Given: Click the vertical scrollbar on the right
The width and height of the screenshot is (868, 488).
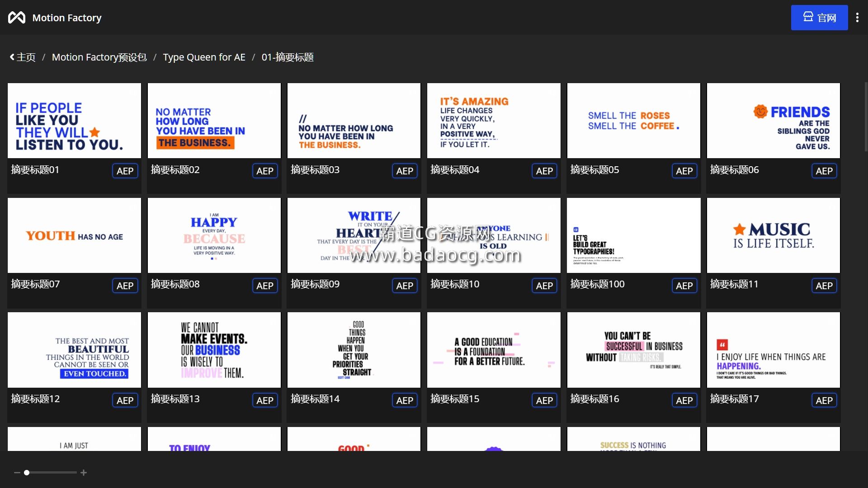Looking at the screenshot, I should [x=866, y=117].
